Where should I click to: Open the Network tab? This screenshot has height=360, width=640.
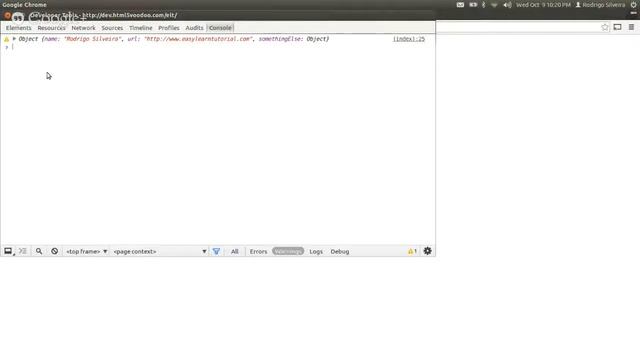point(83,28)
